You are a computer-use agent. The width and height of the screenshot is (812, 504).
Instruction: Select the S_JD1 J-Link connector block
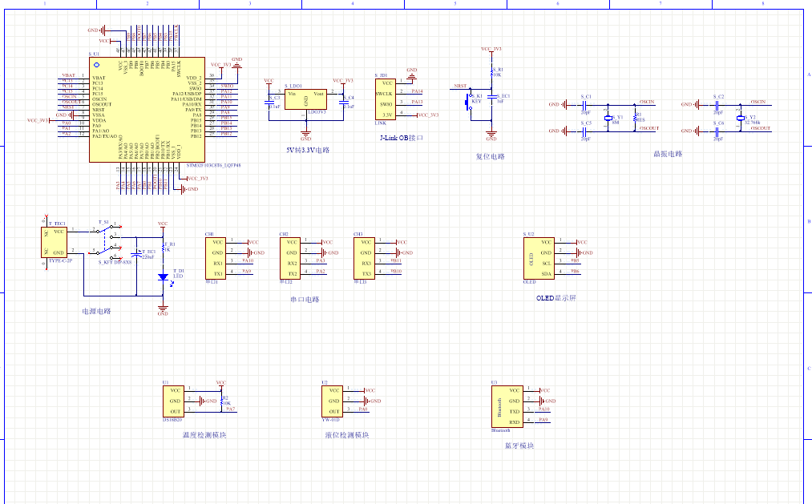pos(386,99)
